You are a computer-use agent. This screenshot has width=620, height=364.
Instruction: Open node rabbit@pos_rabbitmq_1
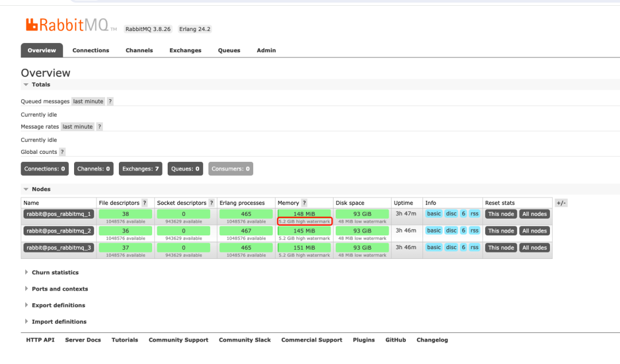click(59, 214)
